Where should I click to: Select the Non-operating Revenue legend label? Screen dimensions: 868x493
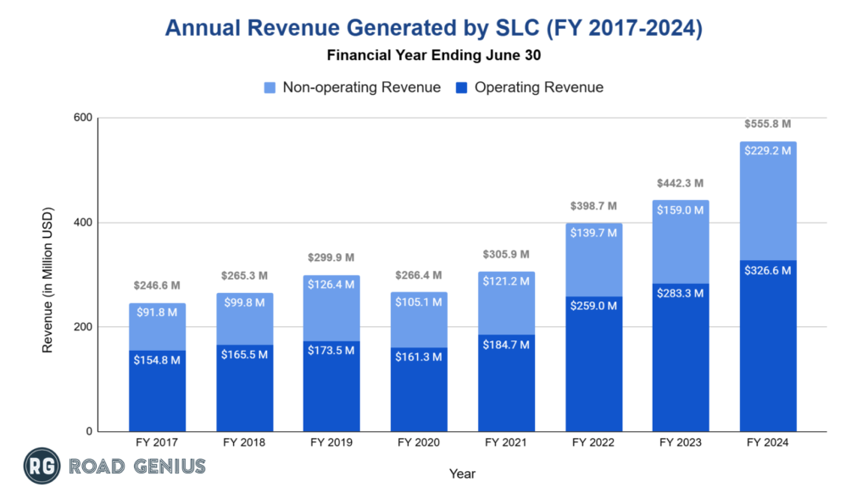[361, 87]
